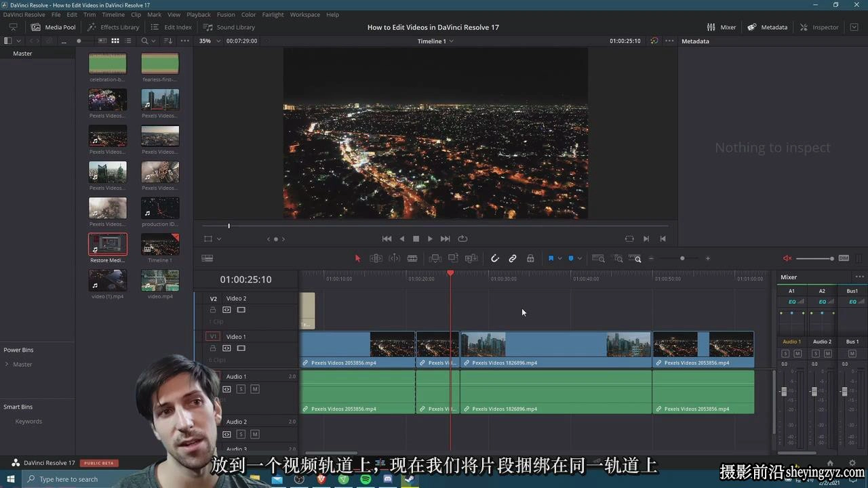Activate Dynamic Trim Mode tool

pyautogui.click(x=394, y=258)
